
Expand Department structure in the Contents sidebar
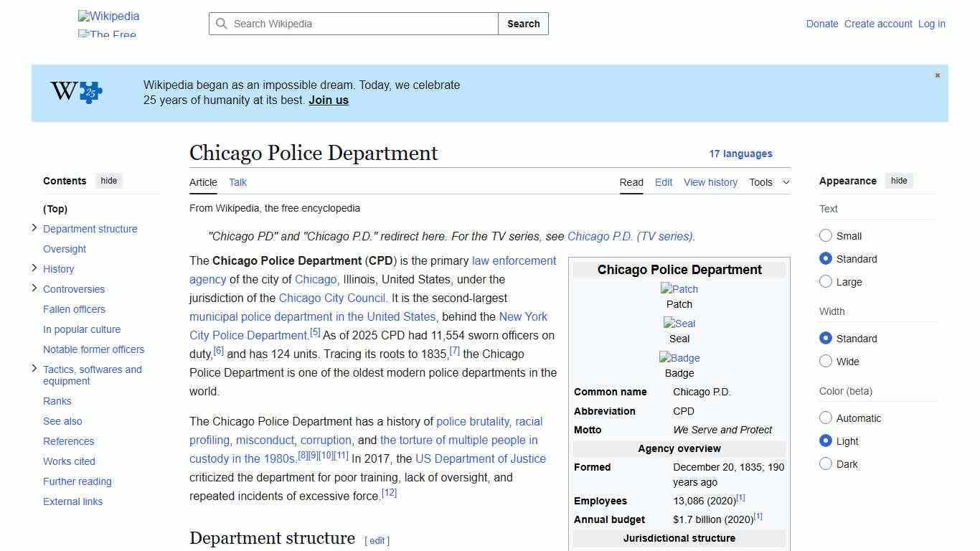tap(34, 228)
